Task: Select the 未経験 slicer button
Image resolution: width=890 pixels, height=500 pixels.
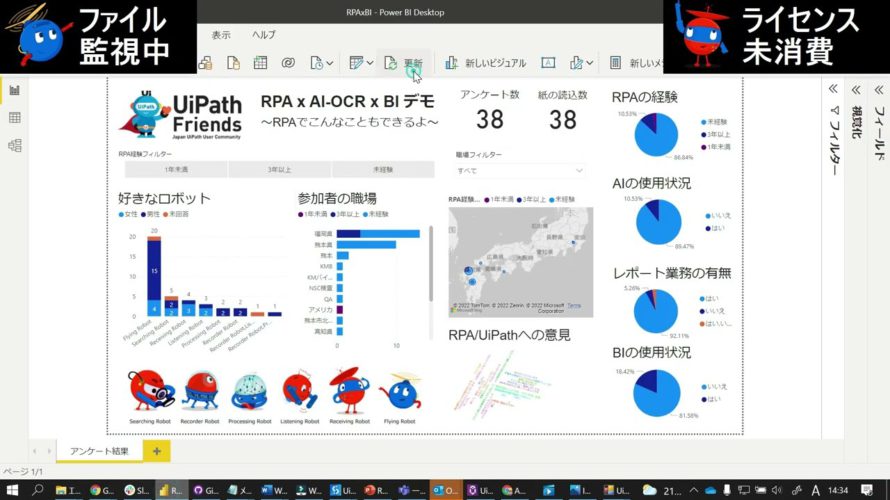Action: point(383,170)
